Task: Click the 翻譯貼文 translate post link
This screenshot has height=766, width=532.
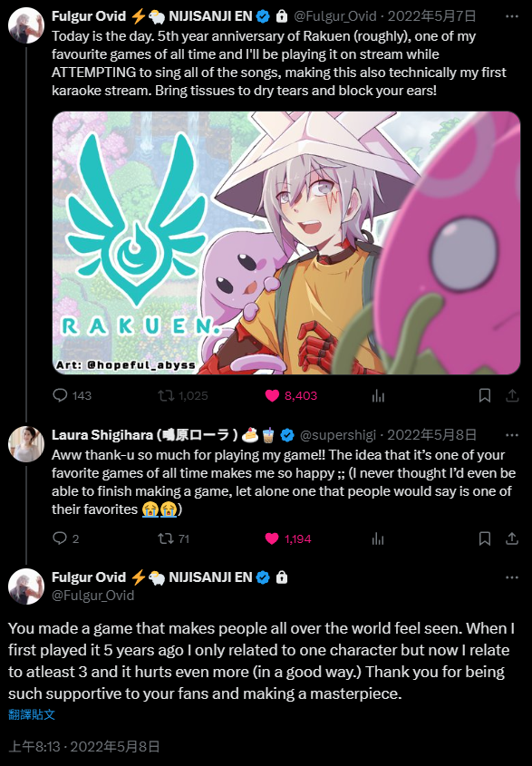Action: [32, 714]
